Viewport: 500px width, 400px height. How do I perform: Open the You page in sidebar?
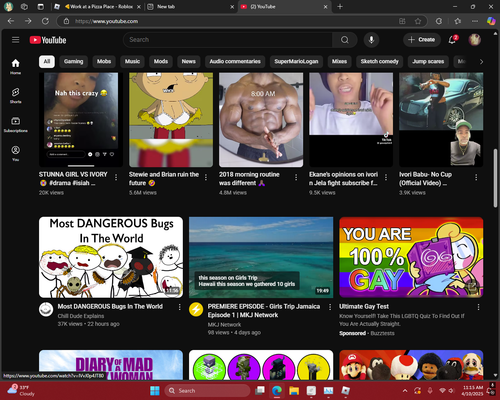[15, 153]
